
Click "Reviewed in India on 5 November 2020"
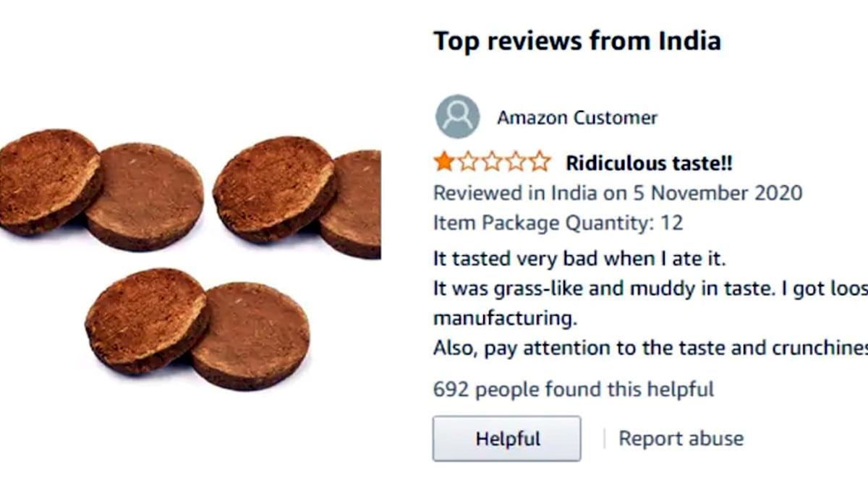coord(617,193)
